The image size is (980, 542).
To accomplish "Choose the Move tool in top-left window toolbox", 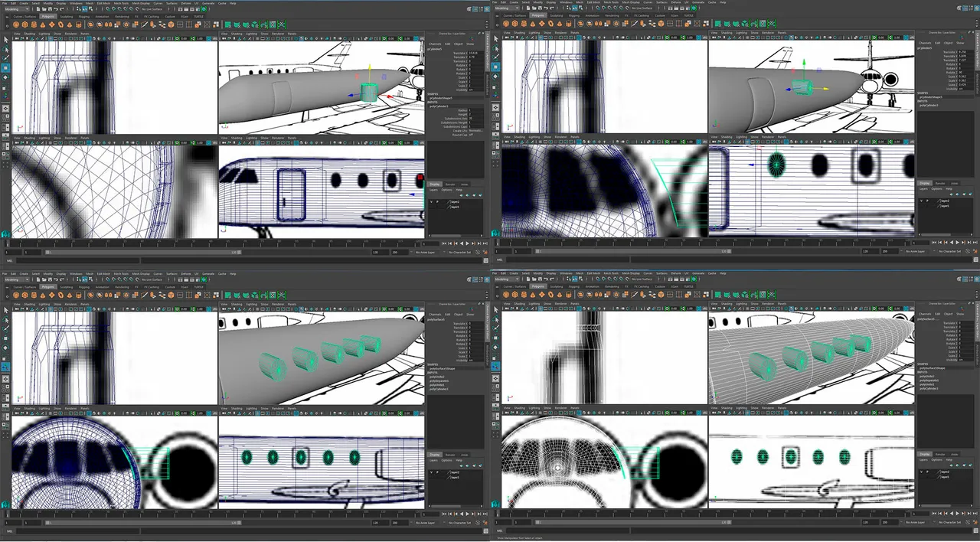I will [6, 68].
